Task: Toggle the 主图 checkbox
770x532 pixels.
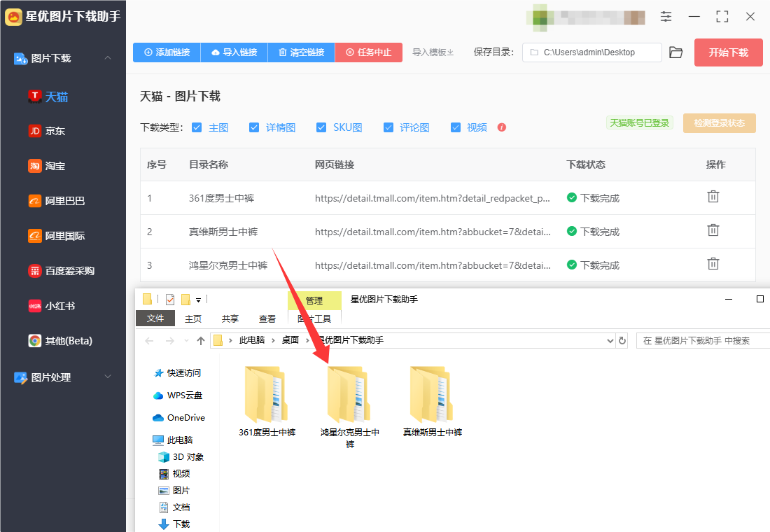Action: [197, 127]
